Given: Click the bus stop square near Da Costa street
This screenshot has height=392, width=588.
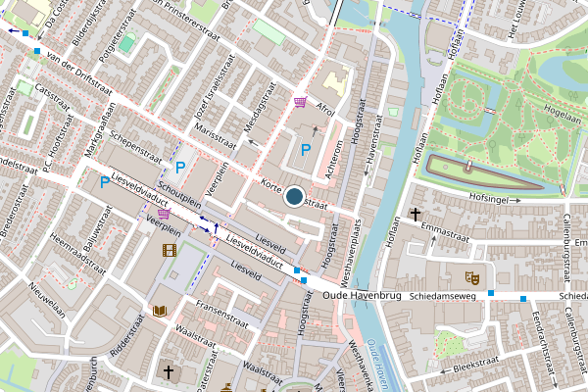Looking at the screenshot, I should pos(25,33).
